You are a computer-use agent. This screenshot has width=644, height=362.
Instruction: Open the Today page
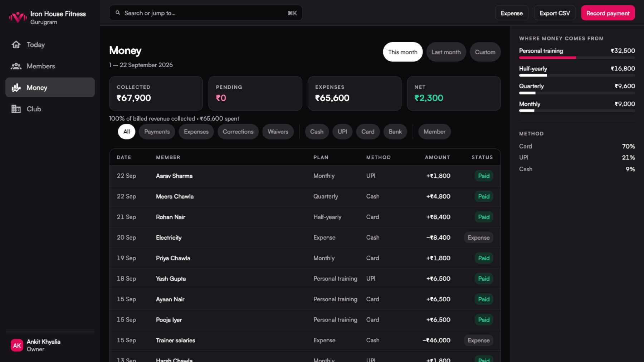point(50,45)
